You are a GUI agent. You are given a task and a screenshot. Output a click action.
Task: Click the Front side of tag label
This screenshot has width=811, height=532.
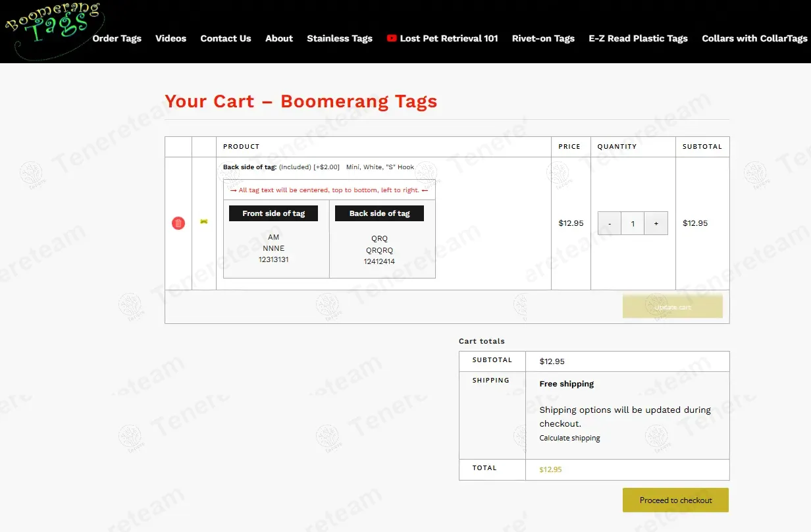click(x=273, y=213)
